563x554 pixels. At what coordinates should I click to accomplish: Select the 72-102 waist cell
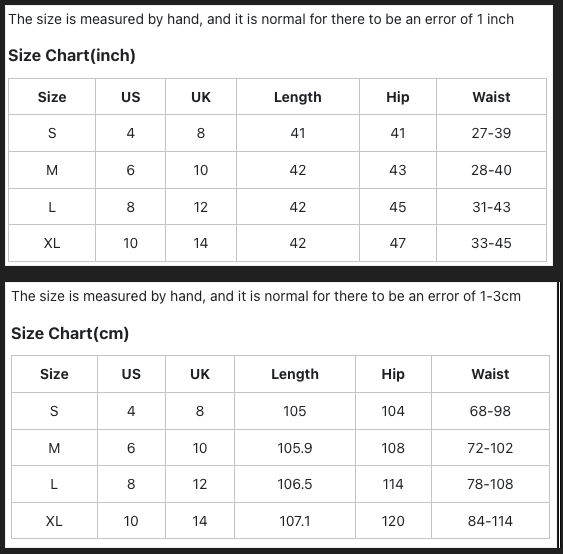click(490, 448)
